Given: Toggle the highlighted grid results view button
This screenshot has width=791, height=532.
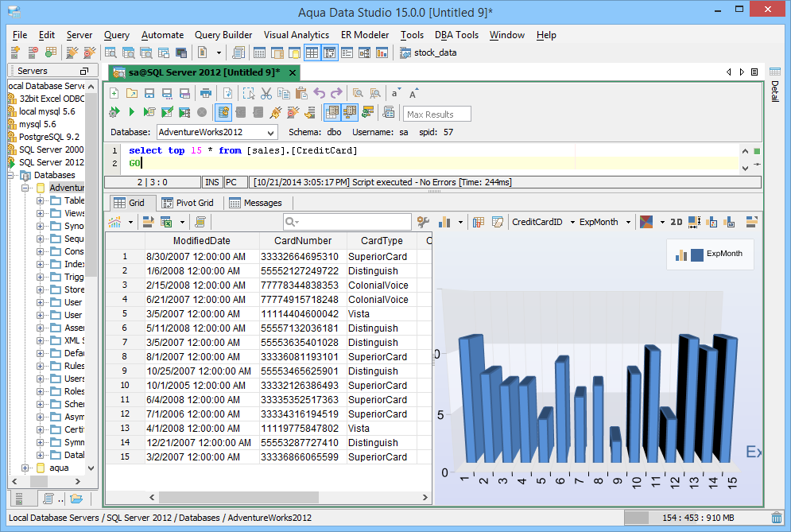Looking at the screenshot, I should [332, 112].
